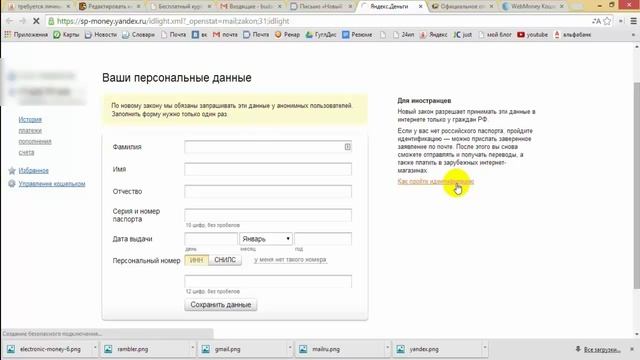
Task: Open the Управление кошельком link
Action: tap(52, 184)
